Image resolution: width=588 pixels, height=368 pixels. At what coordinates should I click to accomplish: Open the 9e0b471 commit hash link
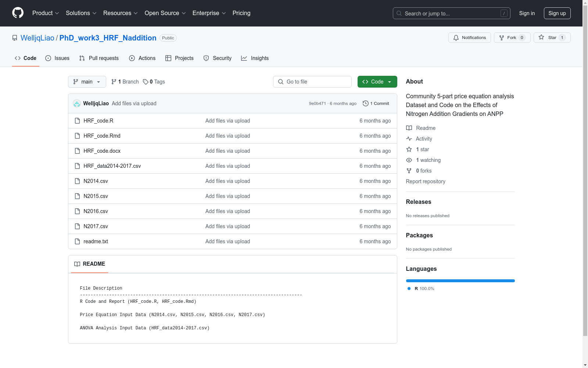pyautogui.click(x=318, y=103)
